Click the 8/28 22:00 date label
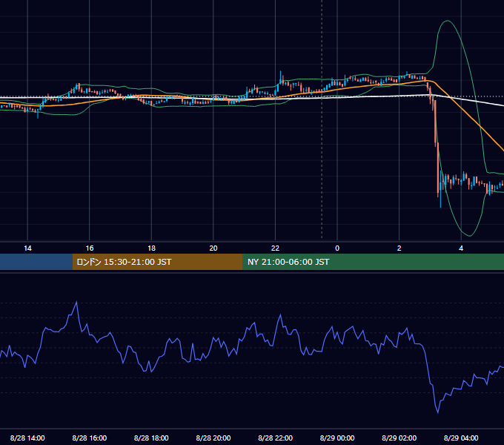This screenshot has height=445, width=504. pos(276,438)
